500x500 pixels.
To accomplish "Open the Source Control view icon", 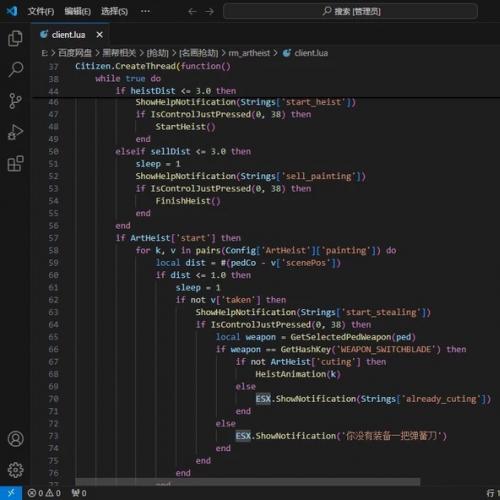I will [15, 101].
